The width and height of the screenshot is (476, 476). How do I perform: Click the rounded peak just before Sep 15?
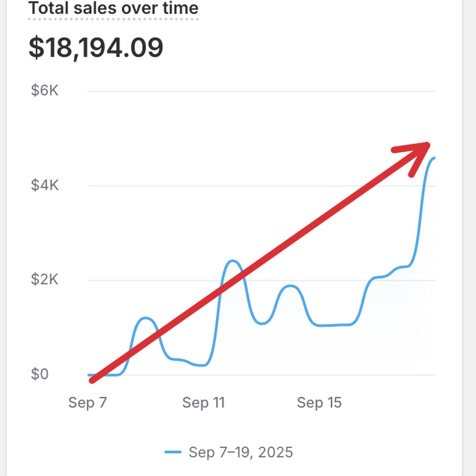pos(291,286)
